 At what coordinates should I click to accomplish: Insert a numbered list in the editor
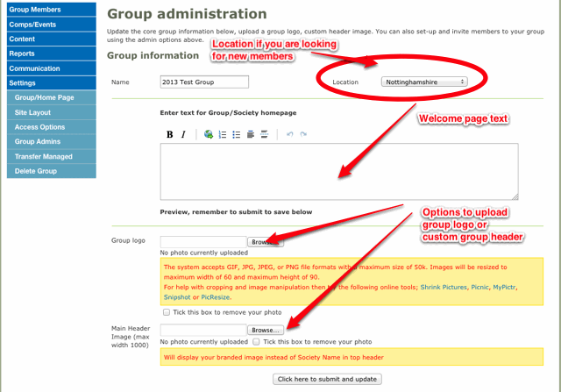pyautogui.click(x=223, y=134)
